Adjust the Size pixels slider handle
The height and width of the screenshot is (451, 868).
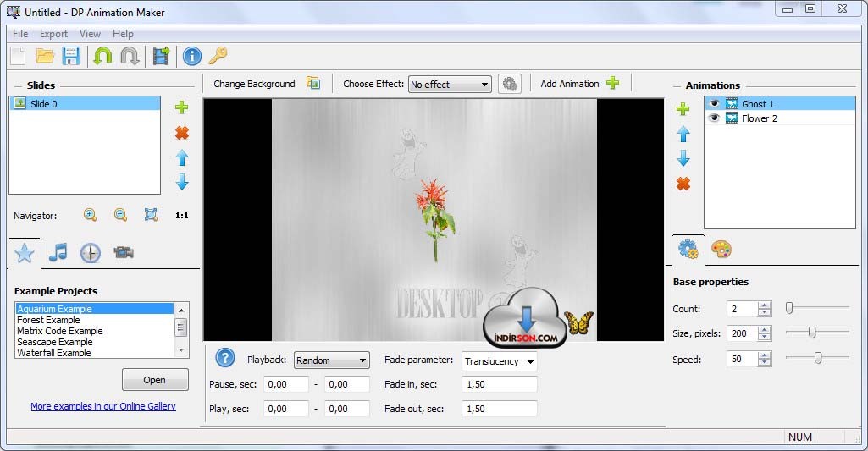(812, 332)
